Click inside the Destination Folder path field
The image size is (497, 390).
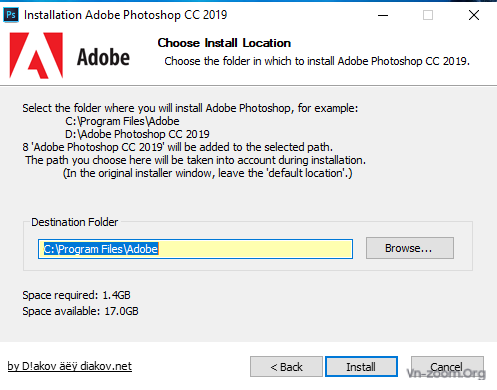click(x=195, y=249)
